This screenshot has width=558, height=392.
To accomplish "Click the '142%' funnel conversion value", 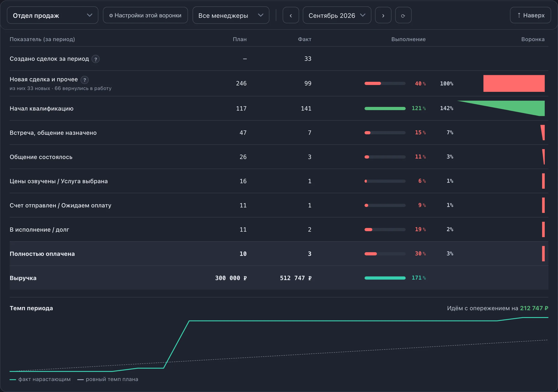I will (x=447, y=108).
